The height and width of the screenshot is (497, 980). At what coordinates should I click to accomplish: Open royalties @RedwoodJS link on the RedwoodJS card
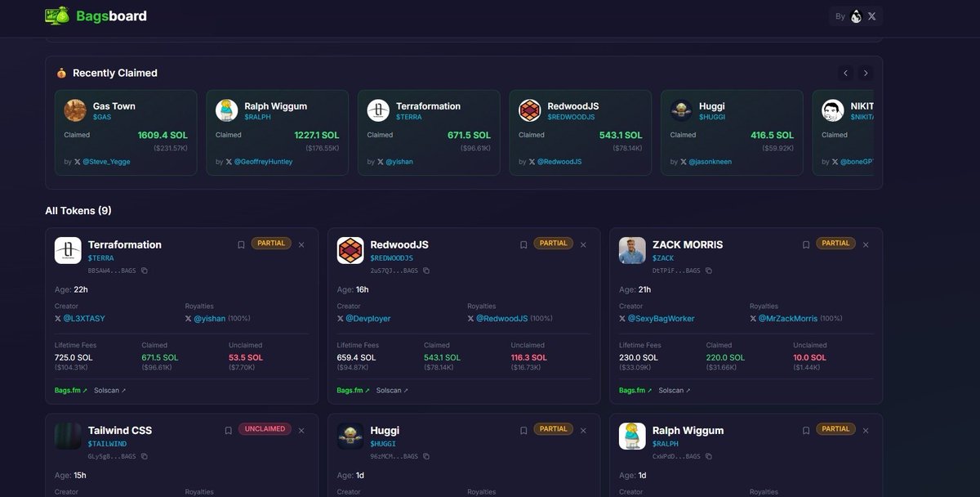tap(498, 319)
